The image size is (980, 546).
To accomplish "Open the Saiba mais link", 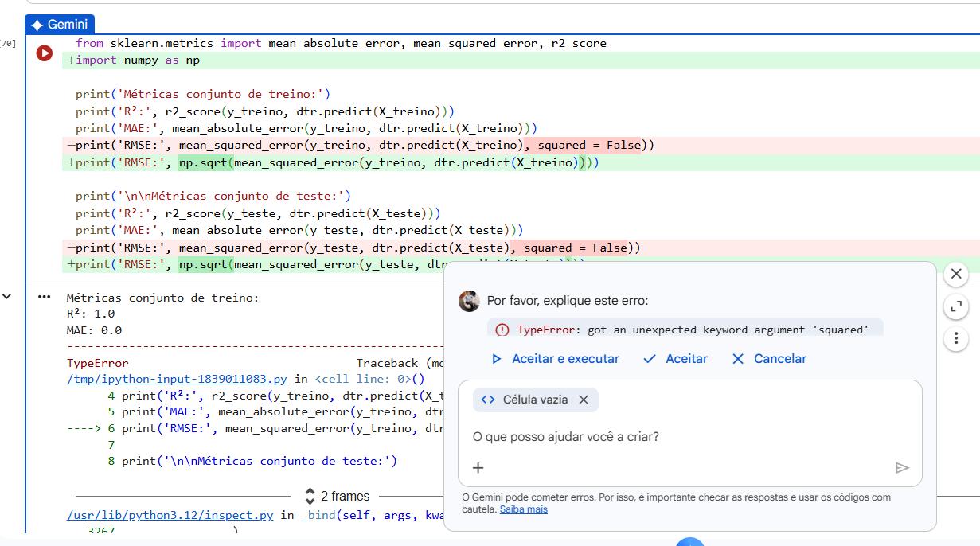I will tap(523, 509).
